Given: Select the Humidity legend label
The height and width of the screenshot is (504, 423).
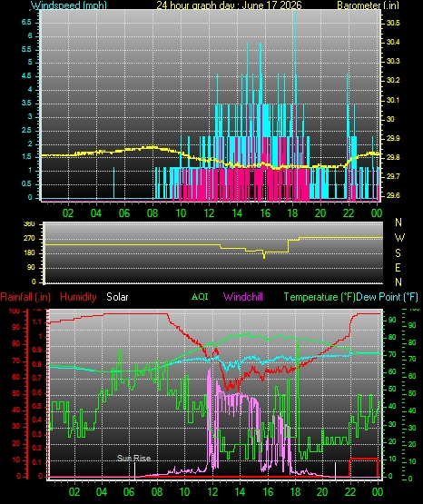Looking at the screenshot, I should click(x=78, y=297).
